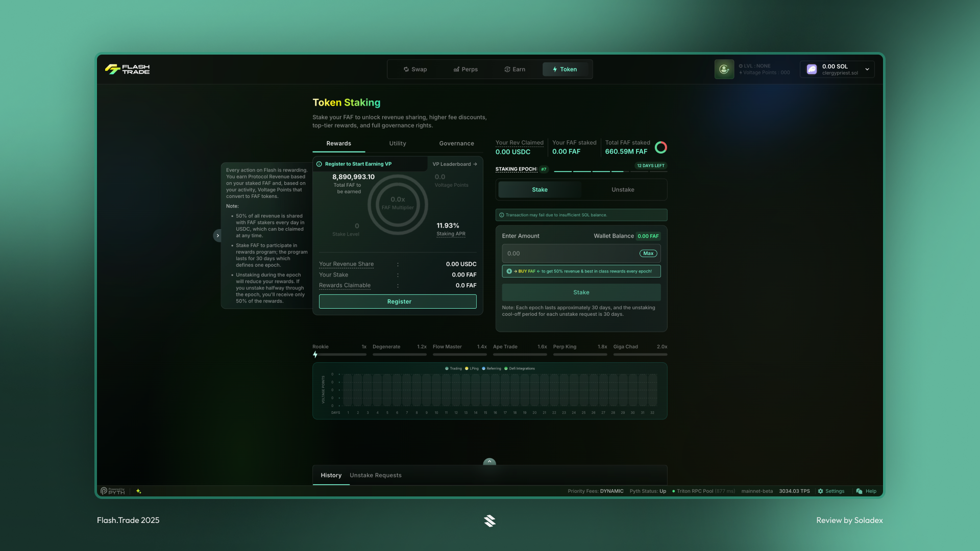980x551 pixels.
Task: Click the Register button
Action: (x=398, y=301)
